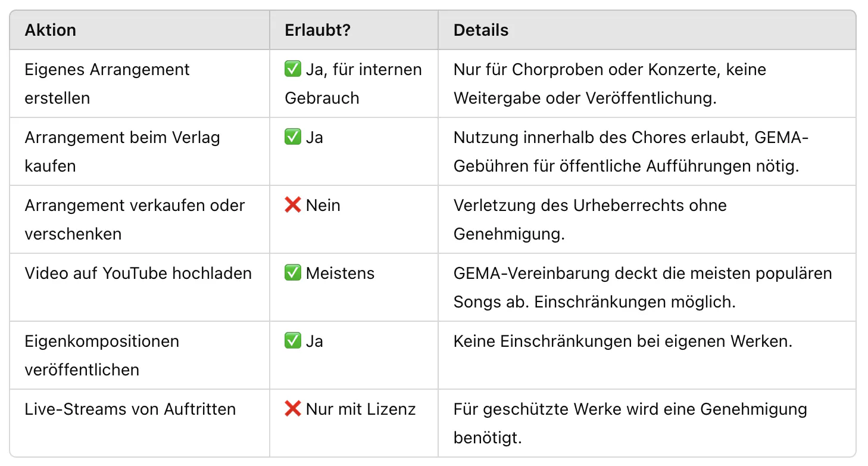
Task: Click the green checkmark beside "Meistens"
Action: (293, 274)
